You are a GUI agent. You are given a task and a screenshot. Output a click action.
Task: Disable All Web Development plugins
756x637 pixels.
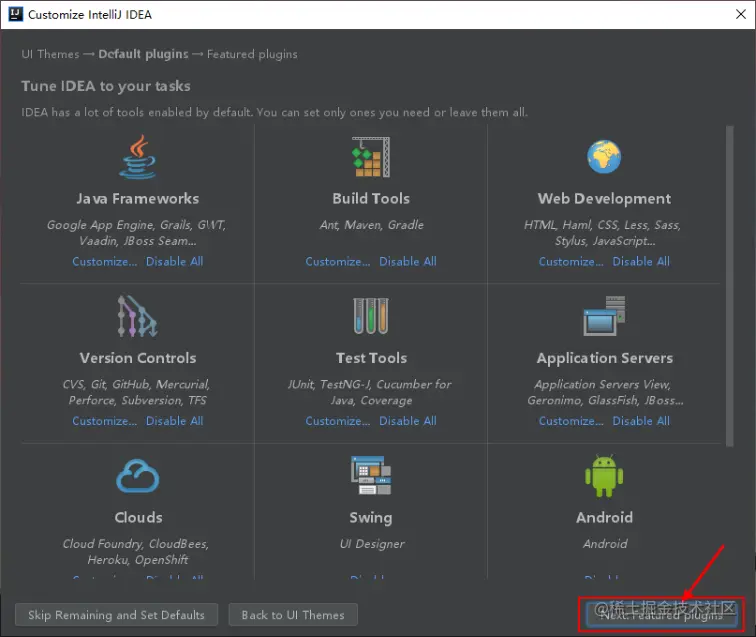click(641, 261)
